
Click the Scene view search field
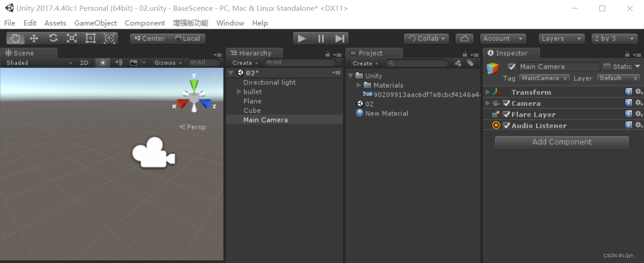pyautogui.click(x=204, y=62)
